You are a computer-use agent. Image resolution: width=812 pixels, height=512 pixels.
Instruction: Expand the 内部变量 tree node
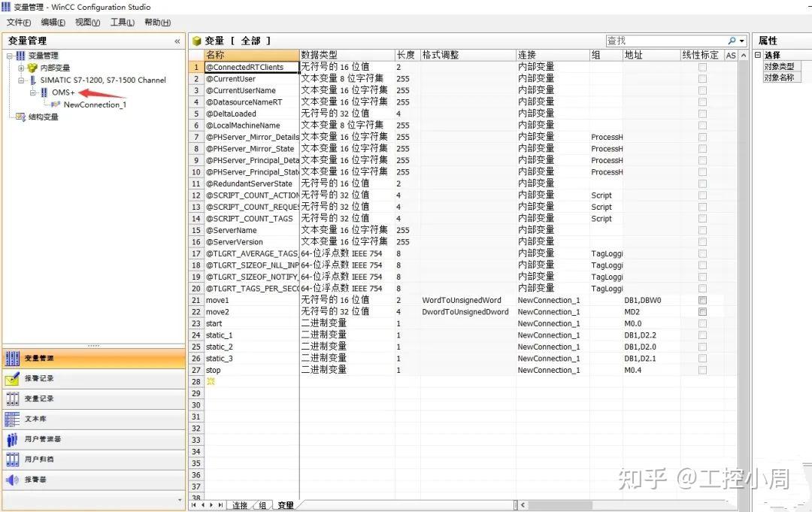coord(20,67)
